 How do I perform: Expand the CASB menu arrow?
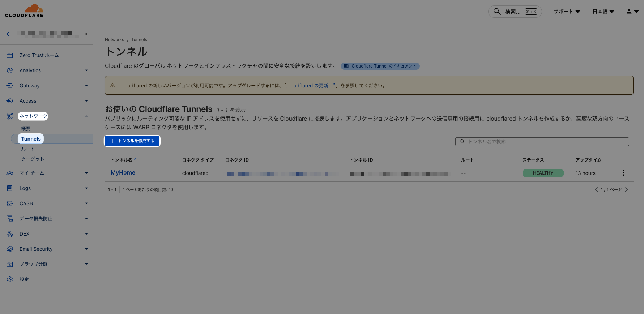coord(86,203)
